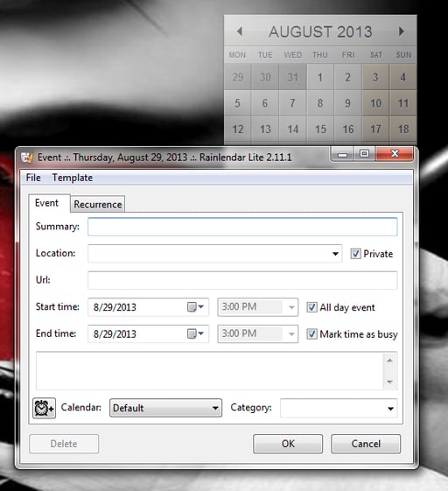This screenshot has width=448, height=491.
Task: Disable the All day event checkbox
Action: coord(311,307)
